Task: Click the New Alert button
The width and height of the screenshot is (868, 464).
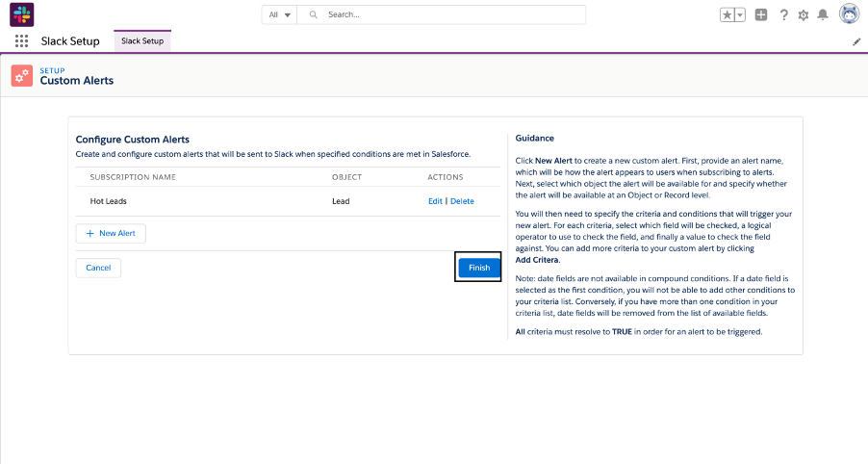Action: [x=111, y=233]
